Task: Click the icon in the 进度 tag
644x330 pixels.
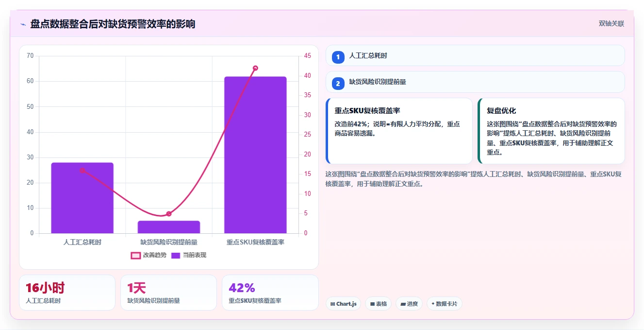Action: (x=403, y=304)
